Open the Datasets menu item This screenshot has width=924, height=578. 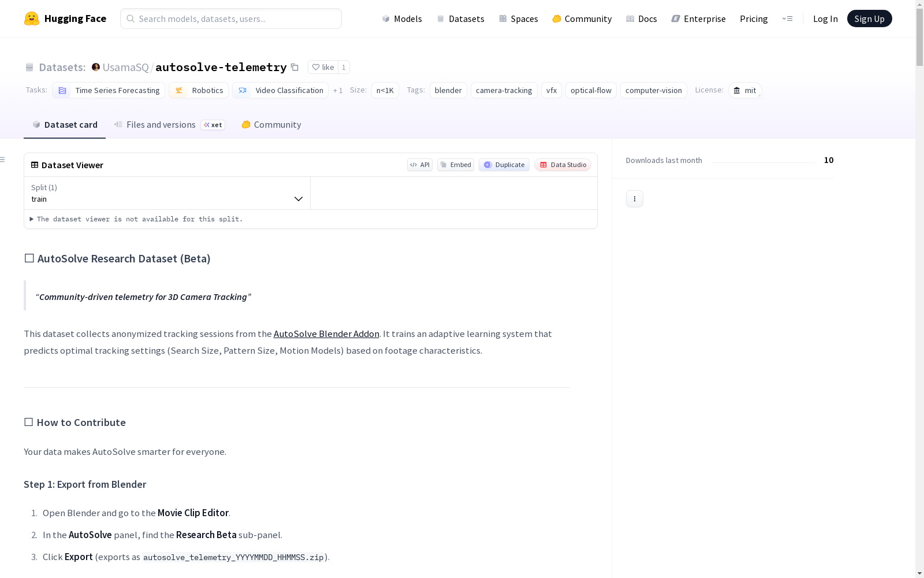[460, 18]
